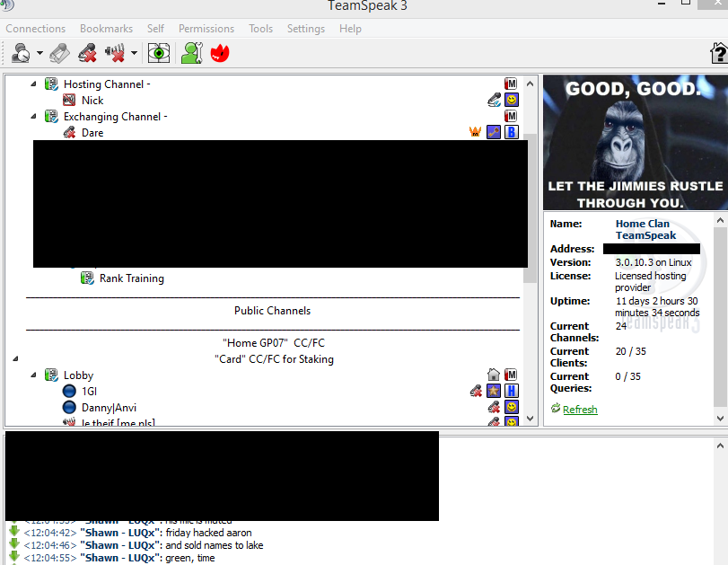The height and width of the screenshot is (565, 728).
Task: Click the moderated M icon on Exchanging Channel
Action: (x=511, y=116)
